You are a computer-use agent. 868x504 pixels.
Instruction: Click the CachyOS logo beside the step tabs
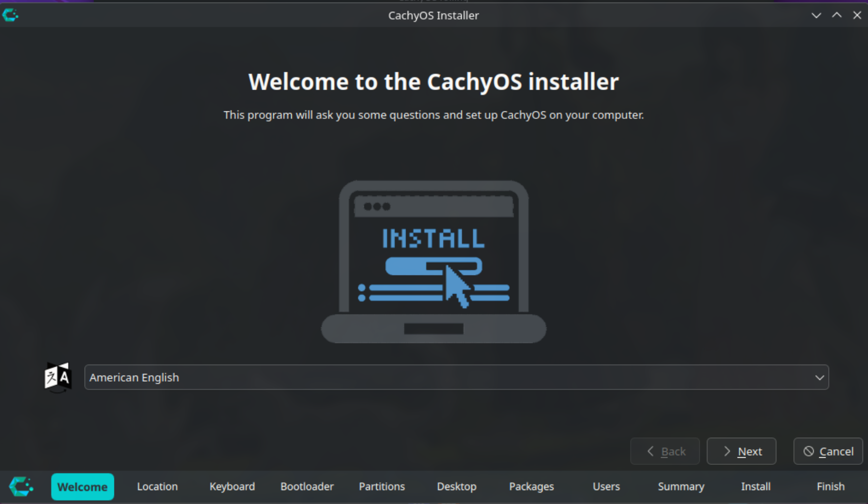click(x=21, y=487)
